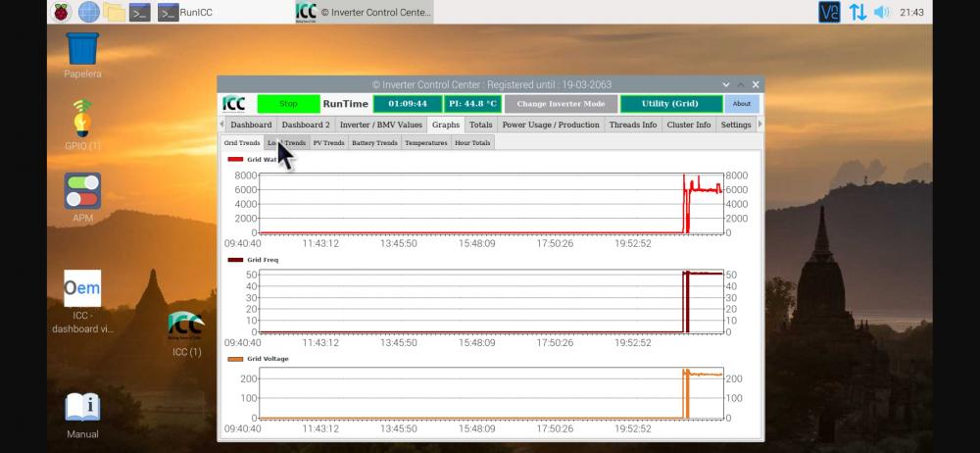The width and height of the screenshot is (980, 453).
Task: Open the Totals tab
Action: (x=480, y=125)
